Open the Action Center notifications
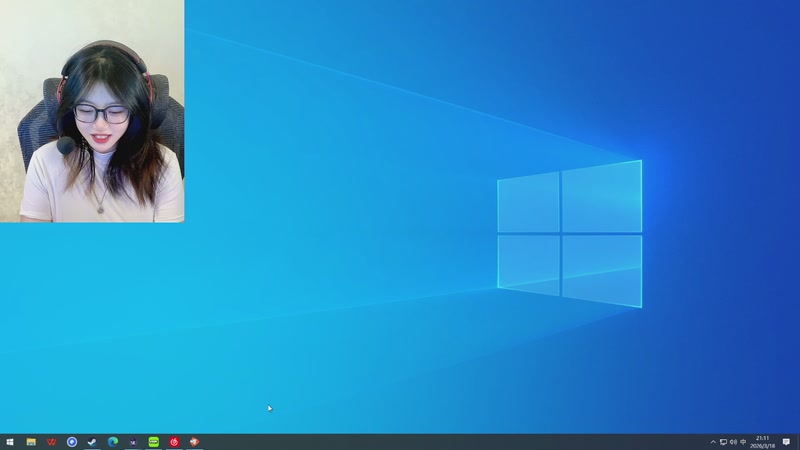Screen dimensions: 800x450 tap(786, 442)
